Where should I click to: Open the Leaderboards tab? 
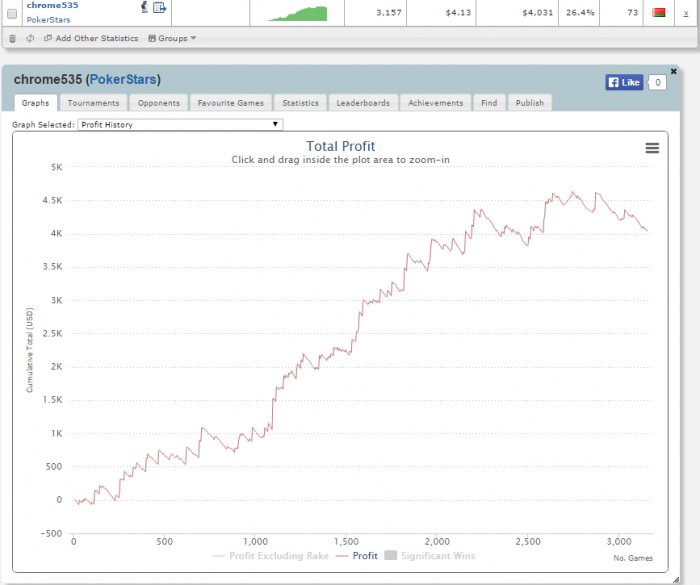[363, 103]
